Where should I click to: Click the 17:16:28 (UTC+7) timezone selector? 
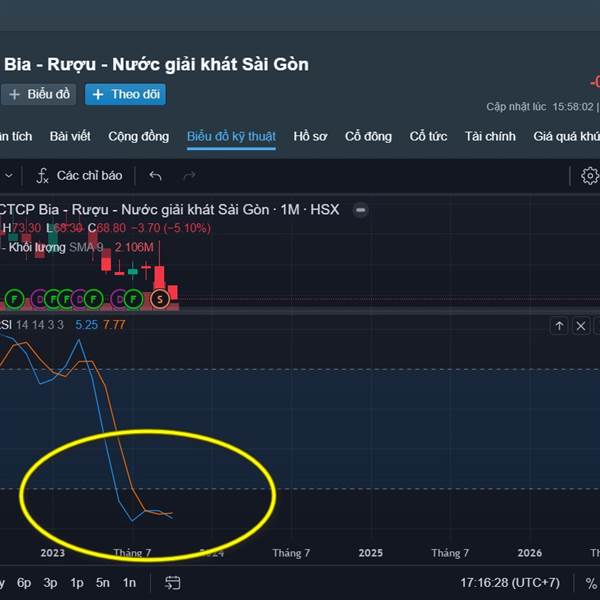(510, 583)
